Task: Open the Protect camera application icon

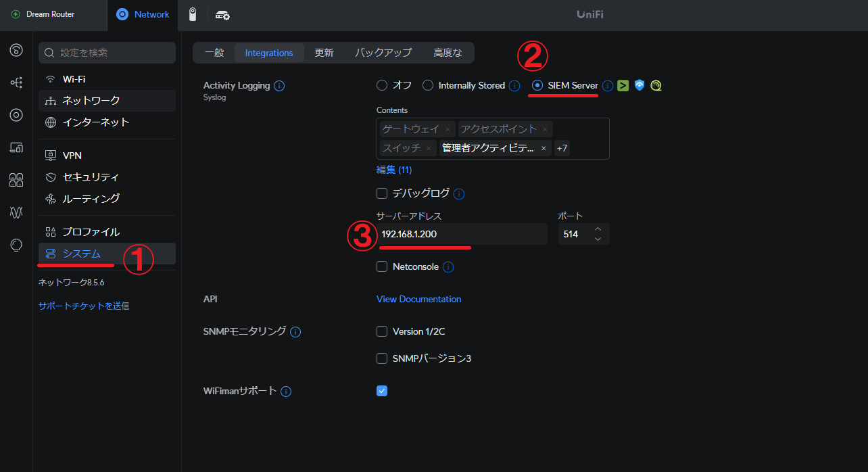Action: (193, 14)
